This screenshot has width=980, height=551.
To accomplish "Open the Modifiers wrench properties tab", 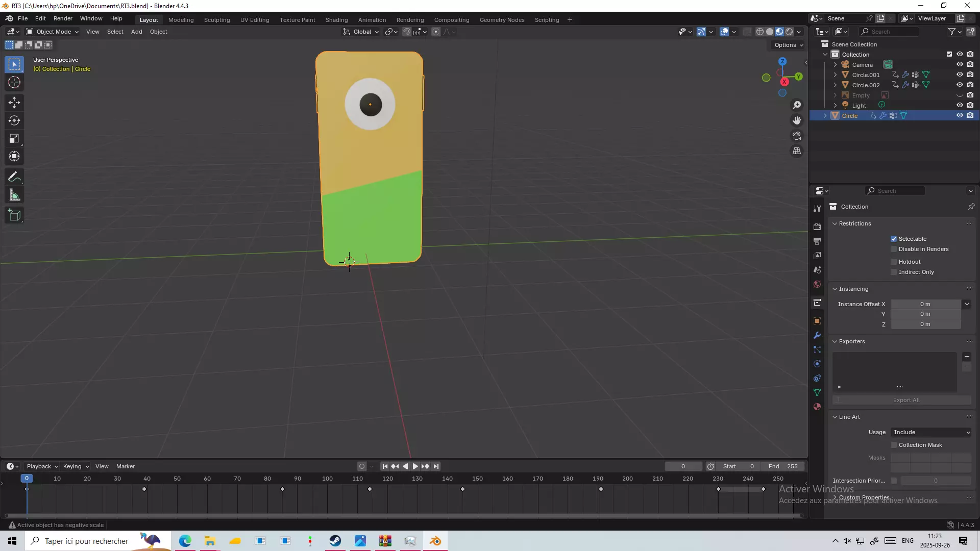I will 817,335.
